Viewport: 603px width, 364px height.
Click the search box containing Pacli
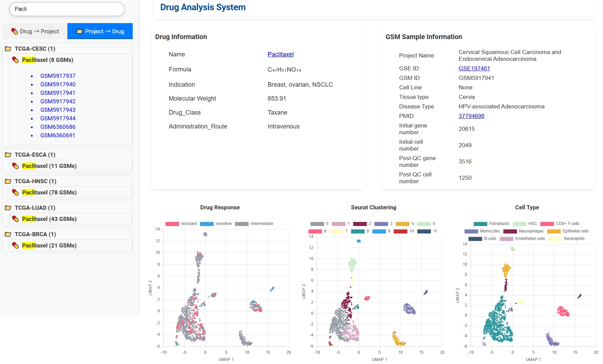[x=67, y=9]
